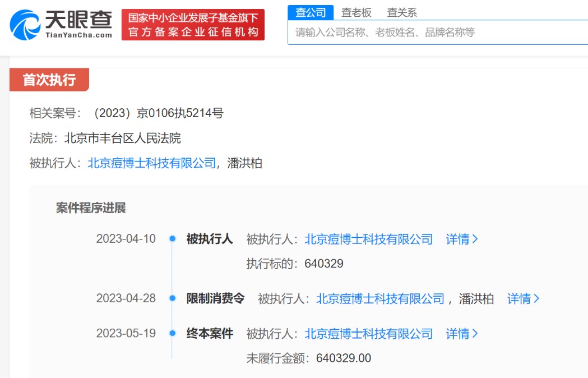Click case number (2023)京0106执5214号
This screenshot has height=378, width=588.
[159, 113]
